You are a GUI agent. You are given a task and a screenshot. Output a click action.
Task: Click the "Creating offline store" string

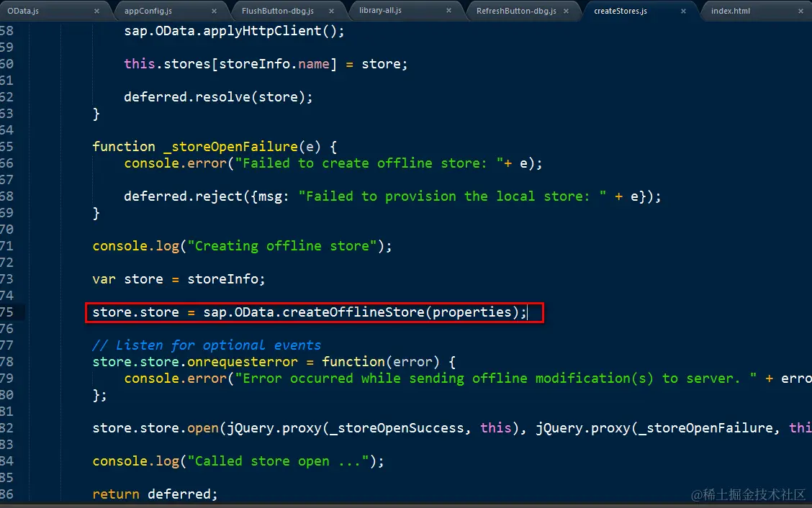point(281,246)
